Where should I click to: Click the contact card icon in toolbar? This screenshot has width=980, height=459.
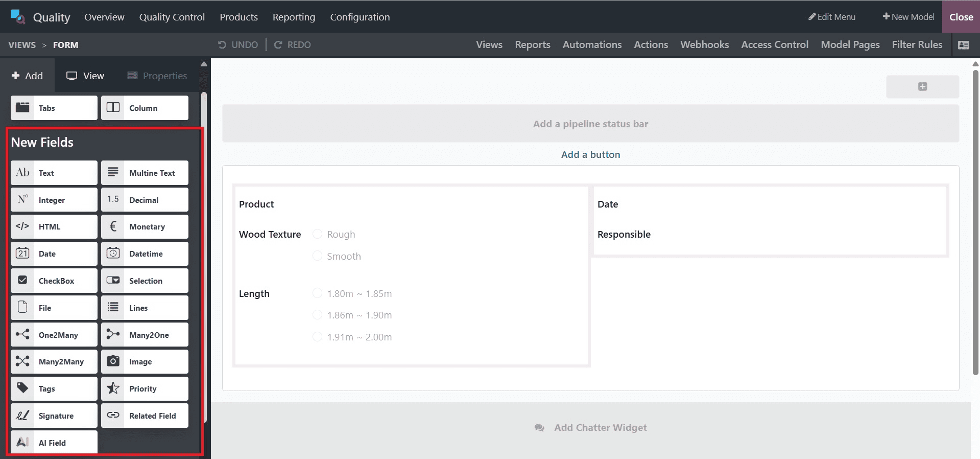964,45
